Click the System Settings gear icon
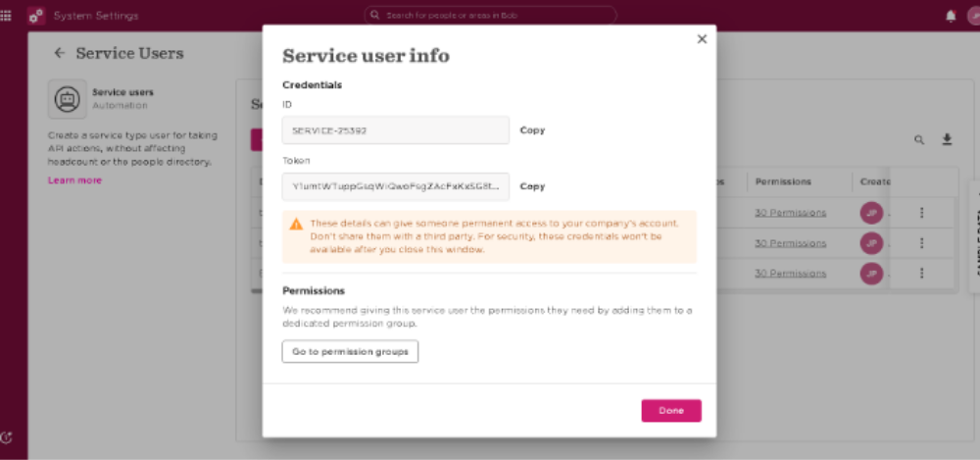 36,16
